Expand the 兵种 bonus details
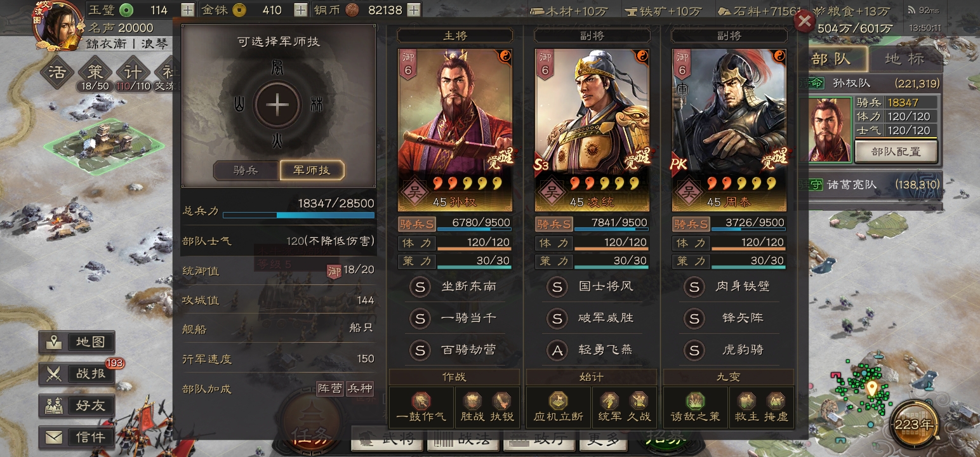This screenshot has height=457, width=980. [x=360, y=388]
